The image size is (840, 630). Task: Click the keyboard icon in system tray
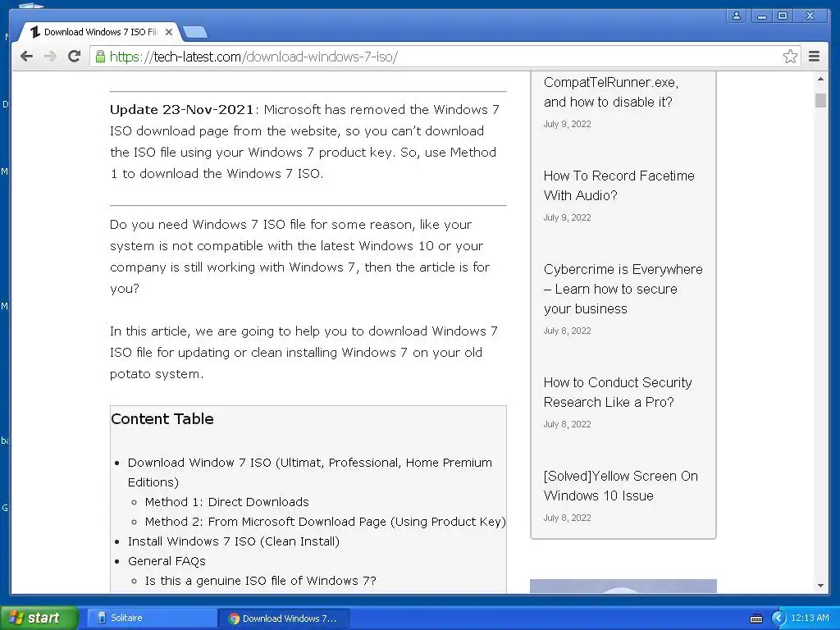click(x=756, y=619)
